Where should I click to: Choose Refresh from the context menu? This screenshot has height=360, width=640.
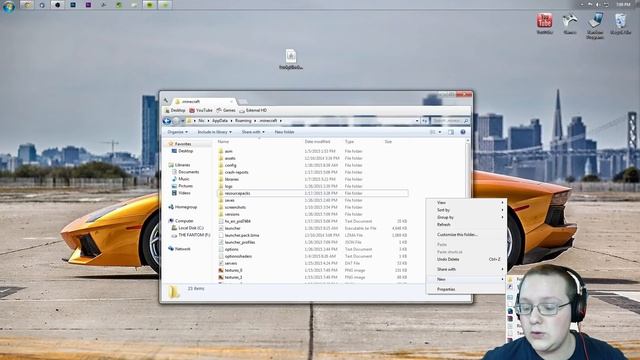click(466, 224)
